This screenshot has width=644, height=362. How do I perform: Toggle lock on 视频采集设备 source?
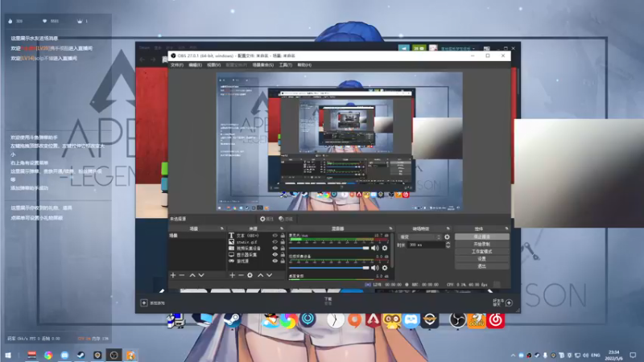tap(283, 249)
